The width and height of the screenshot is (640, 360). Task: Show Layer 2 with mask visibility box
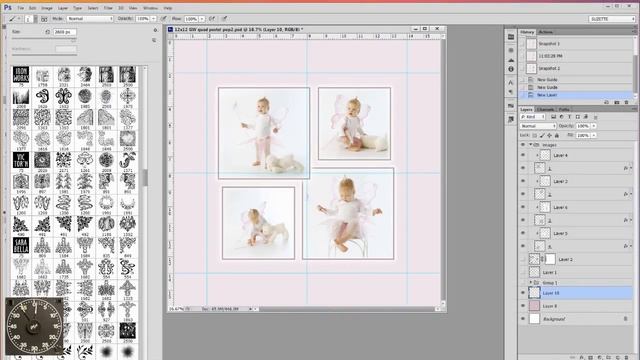523,259
